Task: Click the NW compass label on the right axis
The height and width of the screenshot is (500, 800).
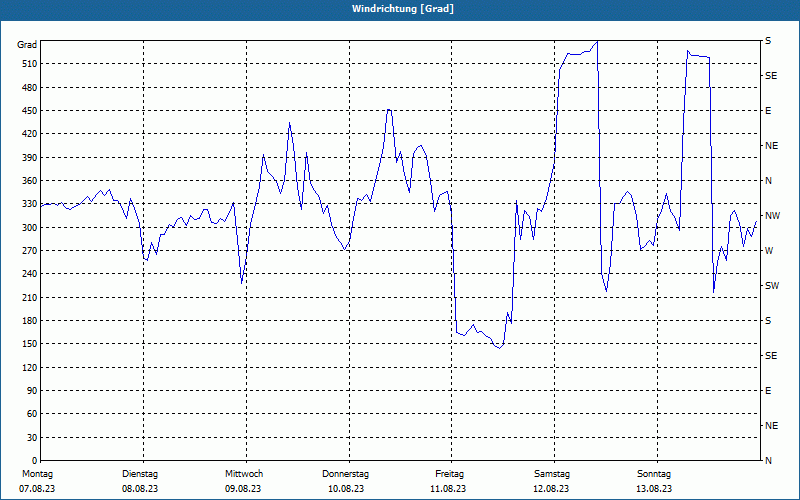Action: [x=772, y=216]
